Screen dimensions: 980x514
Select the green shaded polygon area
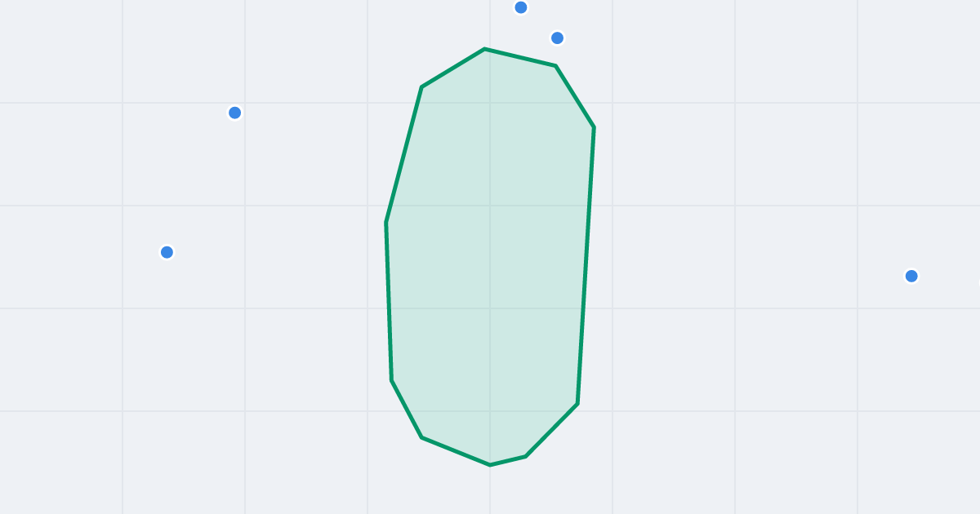[x=490, y=257]
